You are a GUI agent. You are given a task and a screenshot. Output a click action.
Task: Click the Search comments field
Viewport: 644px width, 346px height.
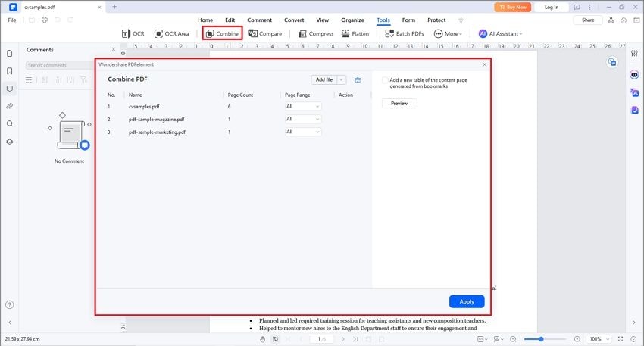pyautogui.click(x=60, y=65)
